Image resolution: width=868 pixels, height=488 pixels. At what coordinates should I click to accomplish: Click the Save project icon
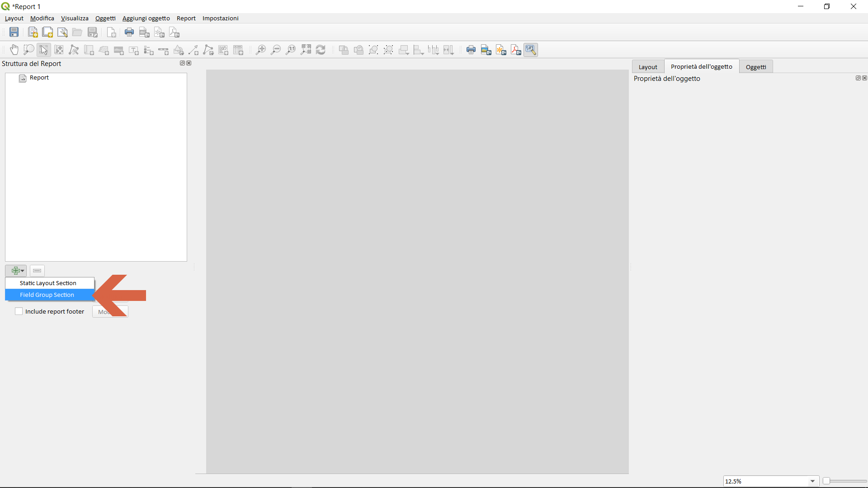point(14,32)
